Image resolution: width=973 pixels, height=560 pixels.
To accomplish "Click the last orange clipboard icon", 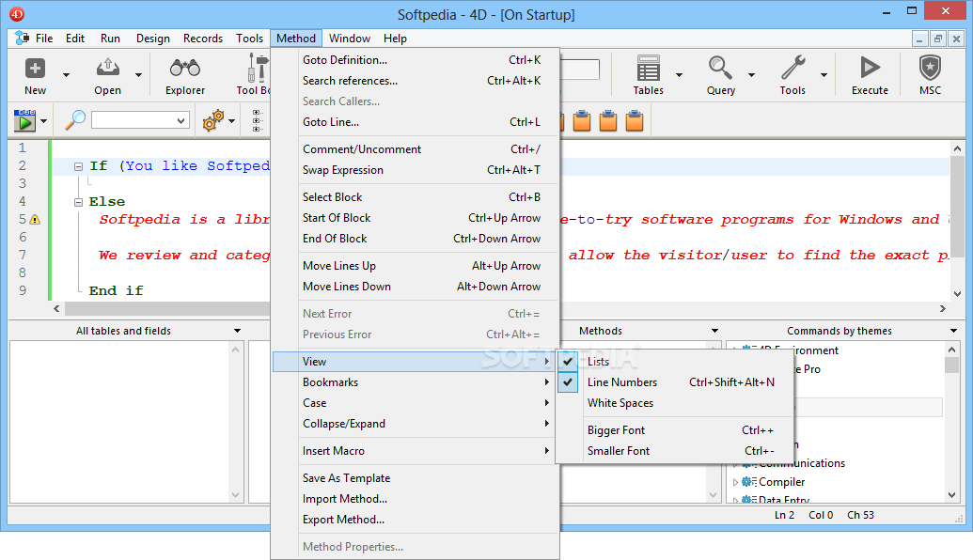I will 635,120.
